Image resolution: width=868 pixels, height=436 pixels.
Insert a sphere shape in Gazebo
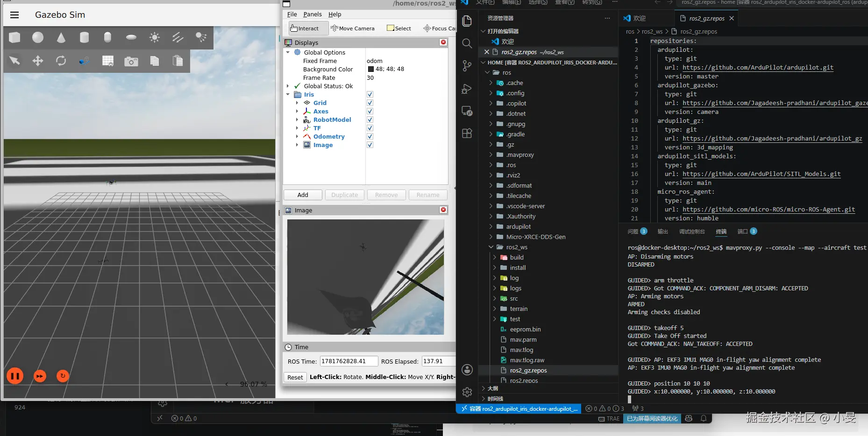(x=38, y=37)
